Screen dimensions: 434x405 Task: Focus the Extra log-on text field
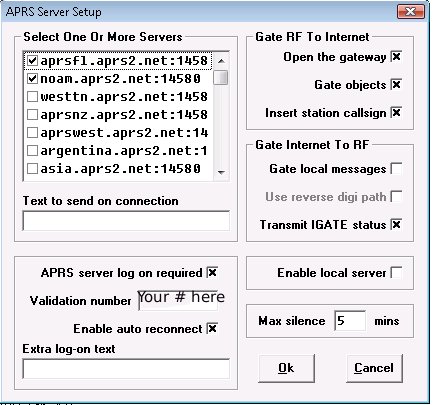[126, 369]
